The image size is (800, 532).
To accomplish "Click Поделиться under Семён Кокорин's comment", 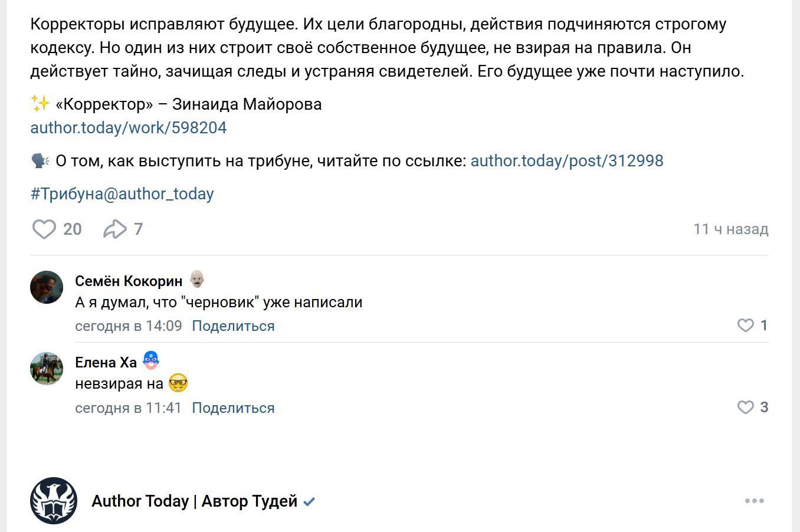I will [x=233, y=326].
